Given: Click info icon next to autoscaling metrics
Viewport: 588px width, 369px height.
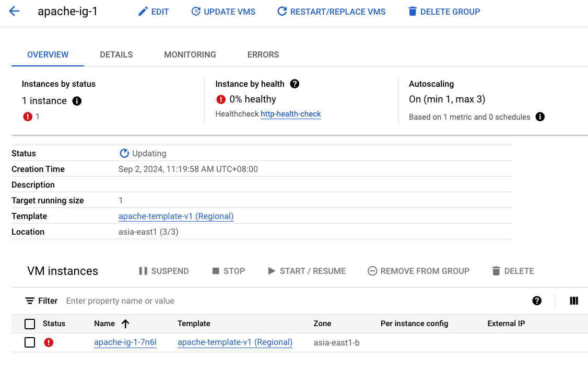Looking at the screenshot, I should pyautogui.click(x=540, y=117).
